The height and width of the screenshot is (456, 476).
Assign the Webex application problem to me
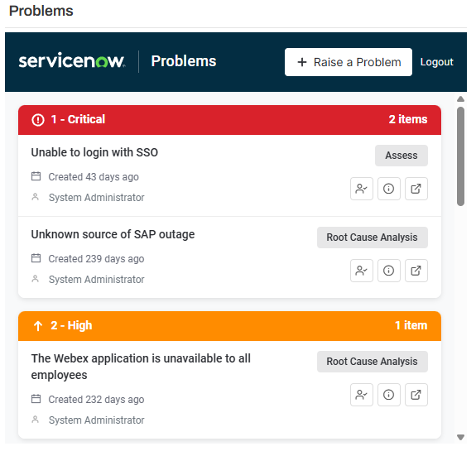(361, 395)
